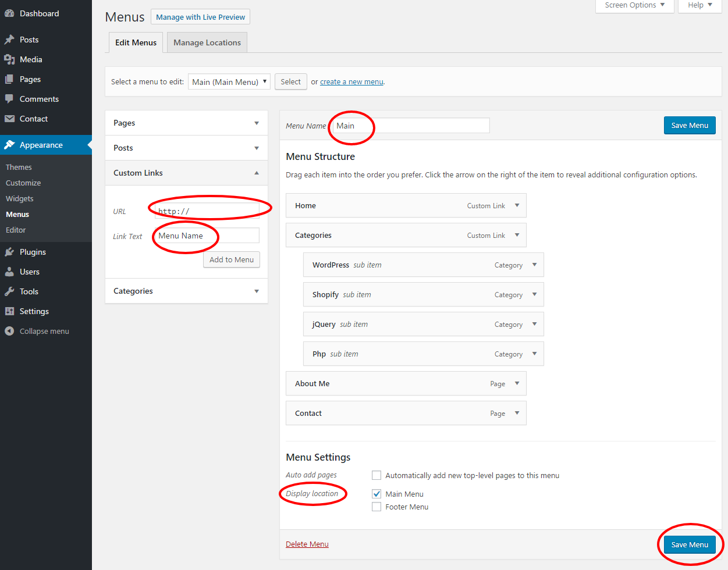Click the Plugins plug icon
Screen dimensions: 728x570
coord(9,252)
